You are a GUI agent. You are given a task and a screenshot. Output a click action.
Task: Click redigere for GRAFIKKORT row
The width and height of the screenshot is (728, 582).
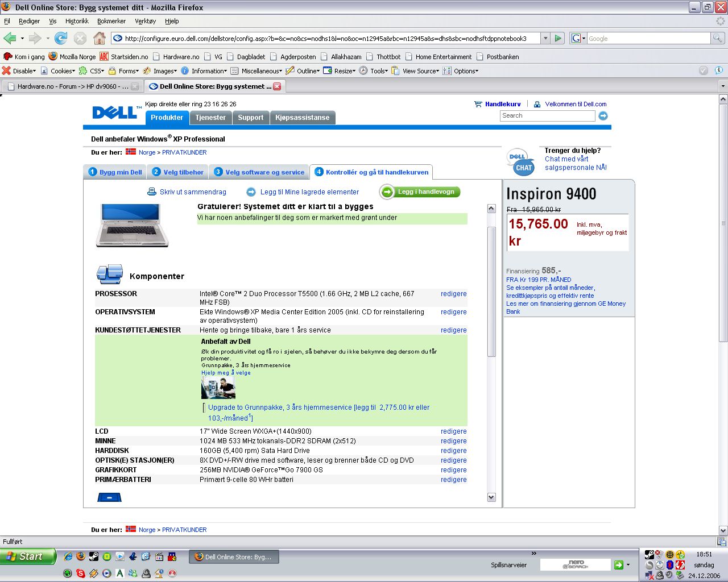(x=453, y=470)
